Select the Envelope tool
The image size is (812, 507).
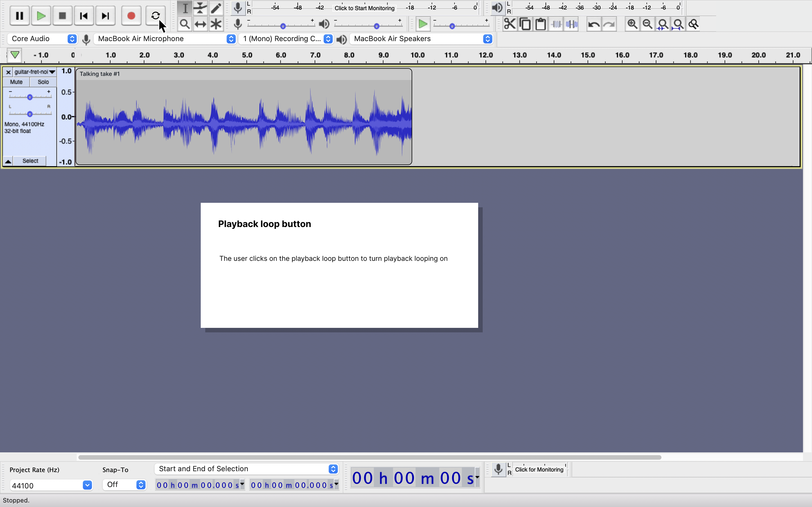point(200,8)
